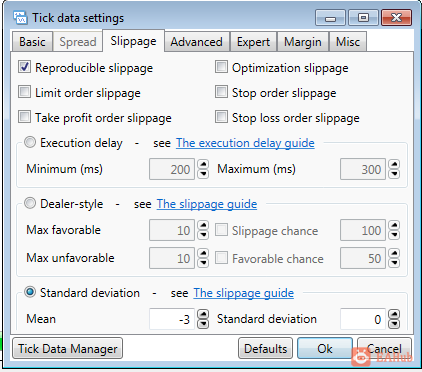Viewport: 422px width, 372px height.
Task: Decrease Standard deviation value with down arrow
Action: coord(394,324)
